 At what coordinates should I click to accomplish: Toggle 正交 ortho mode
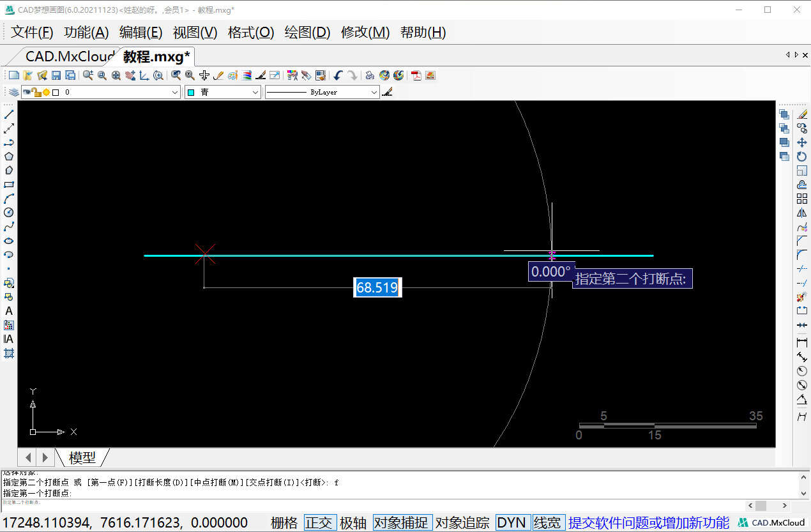[x=320, y=522]
